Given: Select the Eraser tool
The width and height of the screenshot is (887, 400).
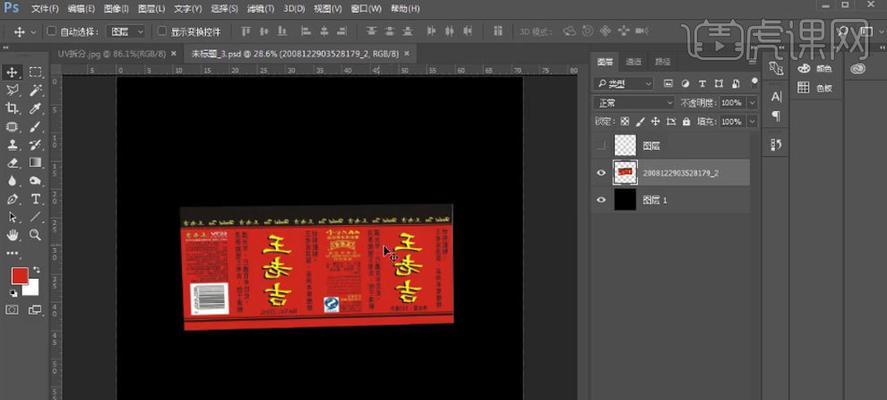Looking at the screenshot, I should (x=12, y=163).
